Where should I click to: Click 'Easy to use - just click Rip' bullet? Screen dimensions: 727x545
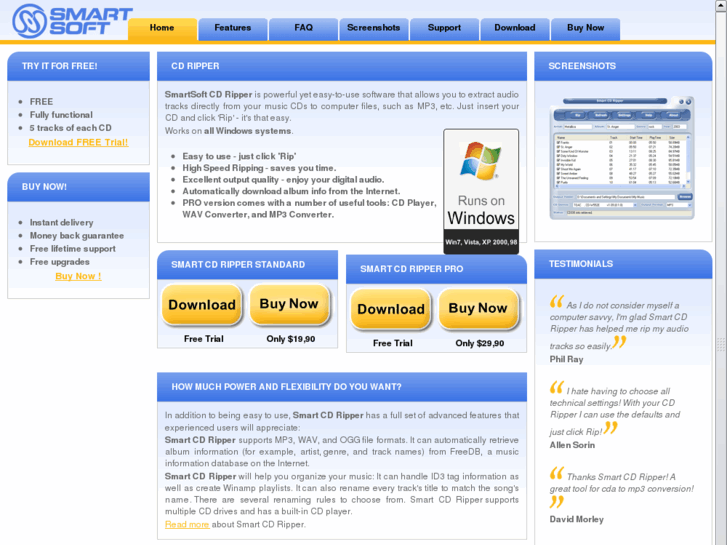(239, 156)
